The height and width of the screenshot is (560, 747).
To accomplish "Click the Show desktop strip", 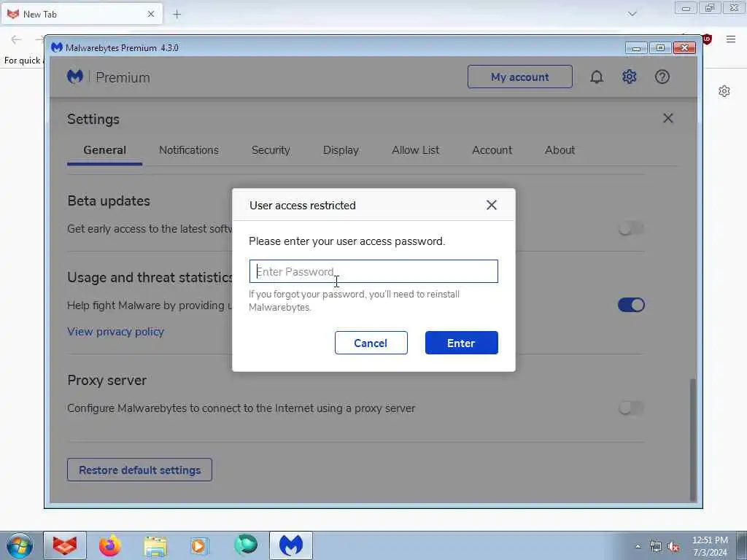I will (742, 545).
